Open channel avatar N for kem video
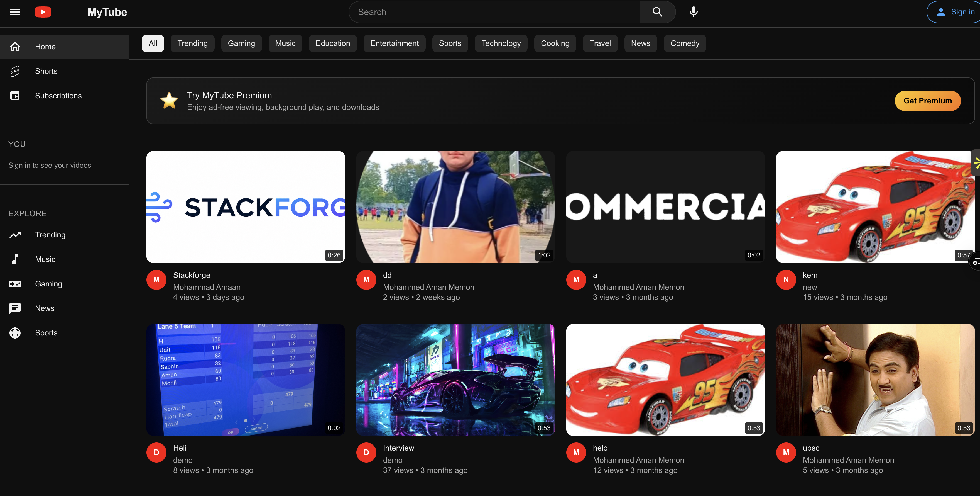Viewport: 980px width, 496px height. coord(786,280)
